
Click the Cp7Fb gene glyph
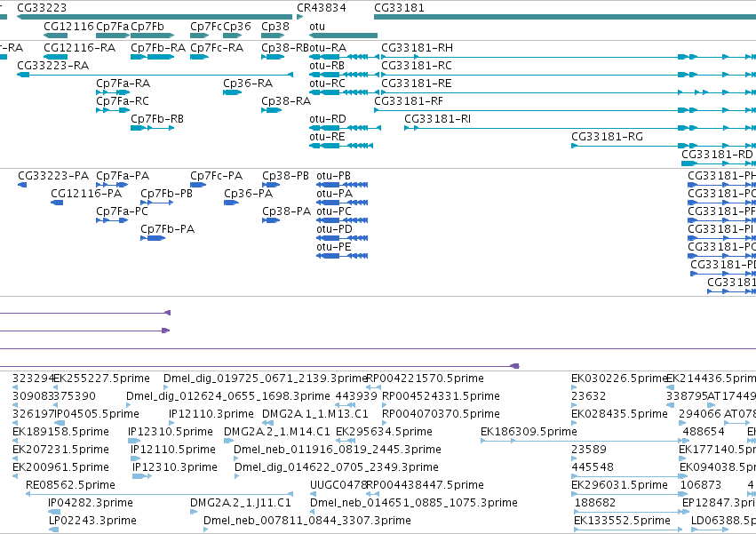click(x=153, y=36)
